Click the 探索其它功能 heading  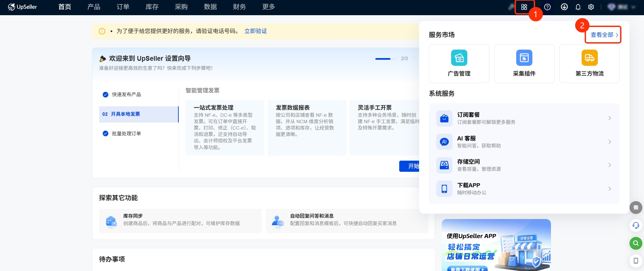118,198
